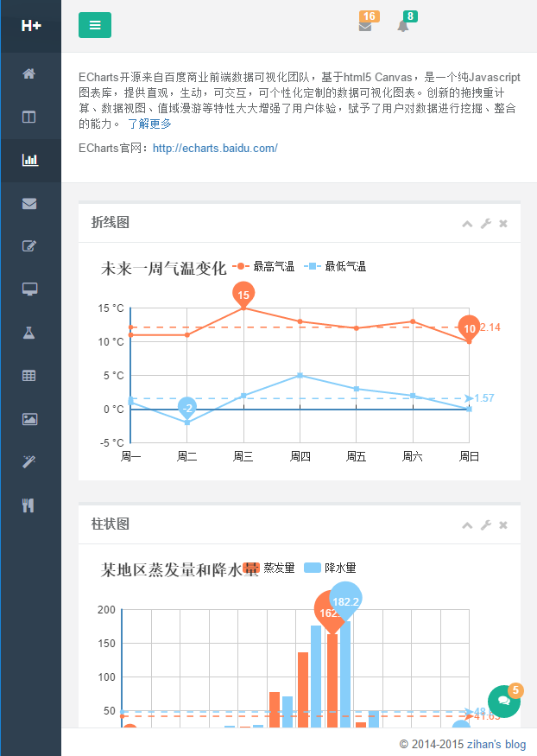The width and height of the screenshot is (537, 756).
Task: Open the desktop monitor sidebar icon
Action: [29, 289]
